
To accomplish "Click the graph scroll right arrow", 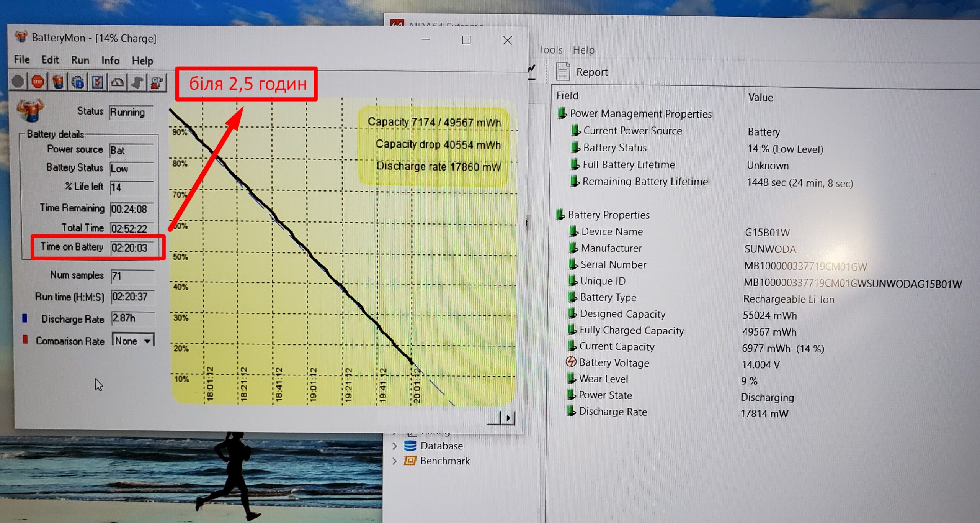I will click(508, 418).
